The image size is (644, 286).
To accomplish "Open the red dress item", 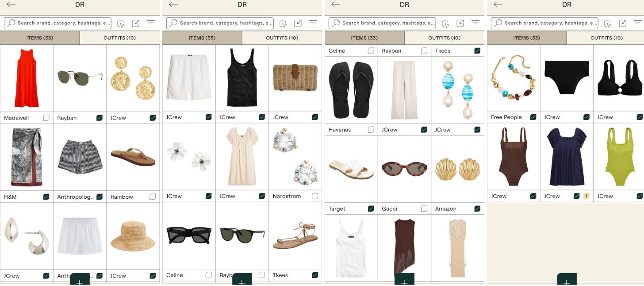I will click(x=27, y=78).
